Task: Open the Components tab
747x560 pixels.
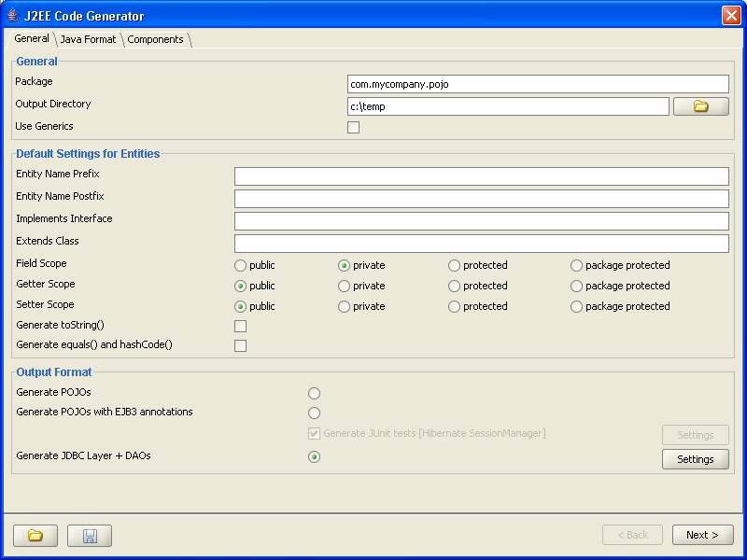Action: (155, 39)
